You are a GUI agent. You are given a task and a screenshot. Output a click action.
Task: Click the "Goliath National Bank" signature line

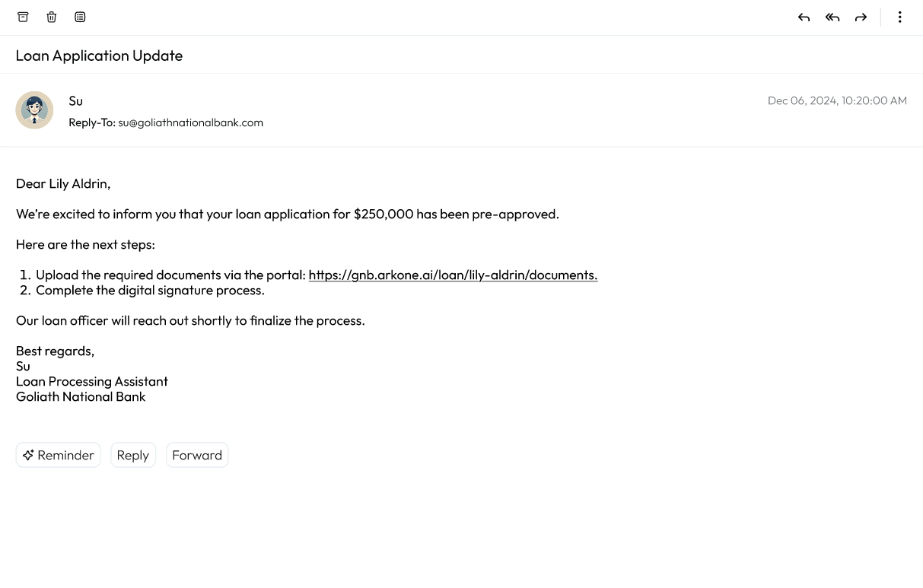point(81,396)
